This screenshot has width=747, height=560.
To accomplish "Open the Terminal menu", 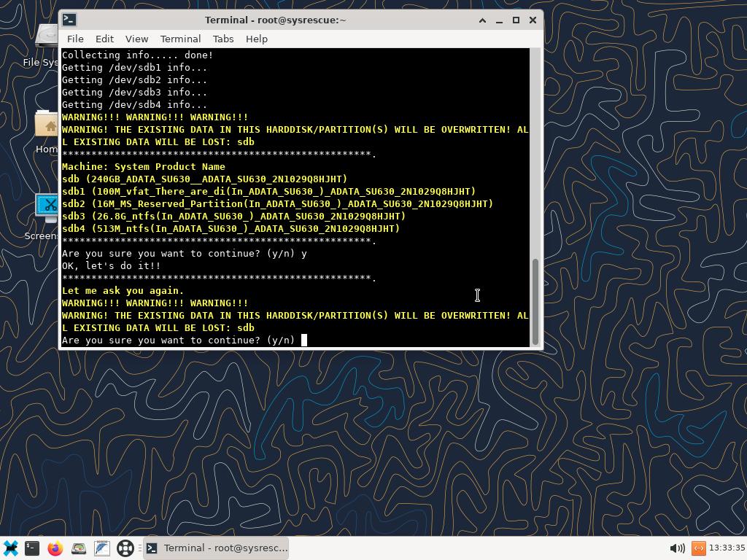I will [180, 39].
